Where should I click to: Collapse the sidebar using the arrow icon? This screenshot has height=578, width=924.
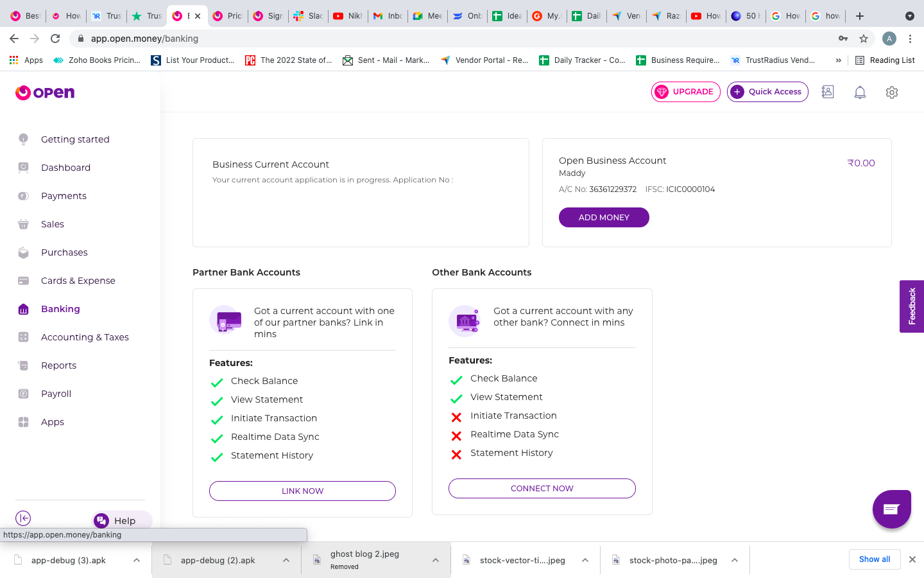coord(23,518)
